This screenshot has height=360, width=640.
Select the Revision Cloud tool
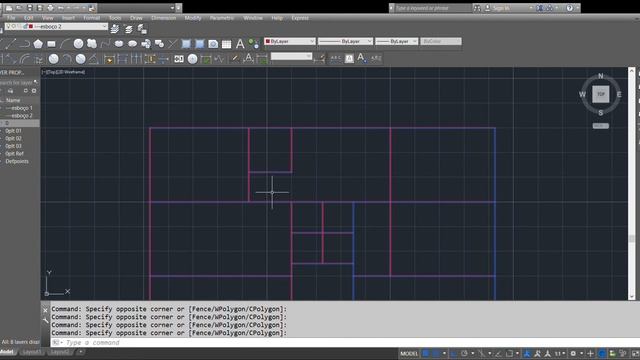[x=92, y=44]
